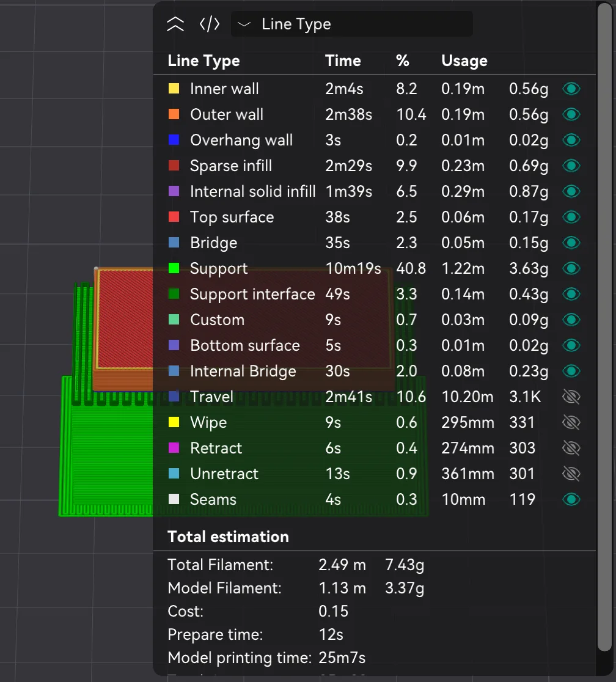The height and width of the screenshot is (682, 616).
Task: Hide Support lines with eye icon
Action: [x=571, y=268]
